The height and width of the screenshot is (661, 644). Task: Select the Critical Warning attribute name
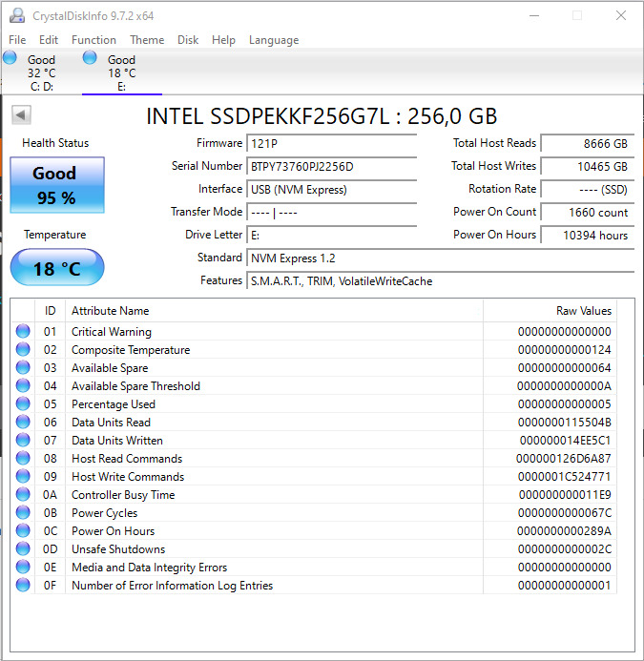112,332
